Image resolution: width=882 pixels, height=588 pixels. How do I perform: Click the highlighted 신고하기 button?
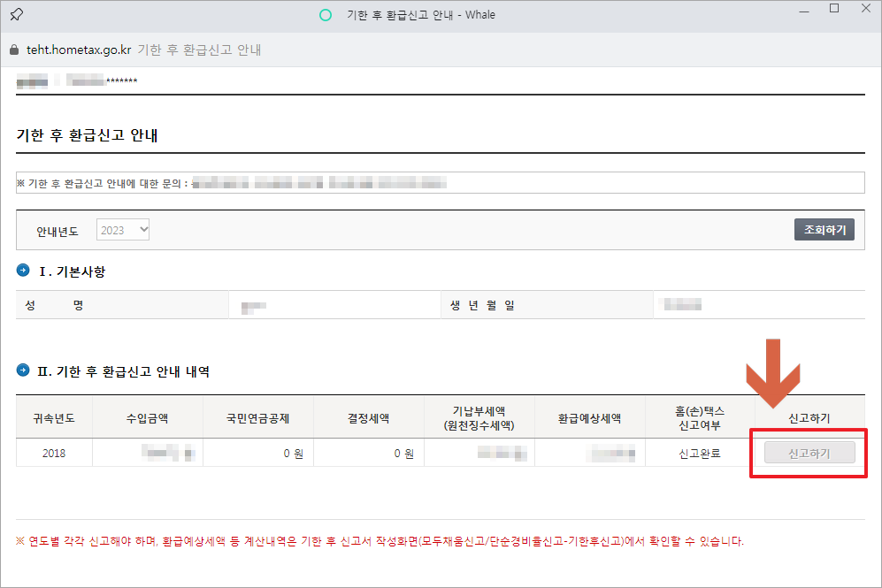click(x=808, y=452)
